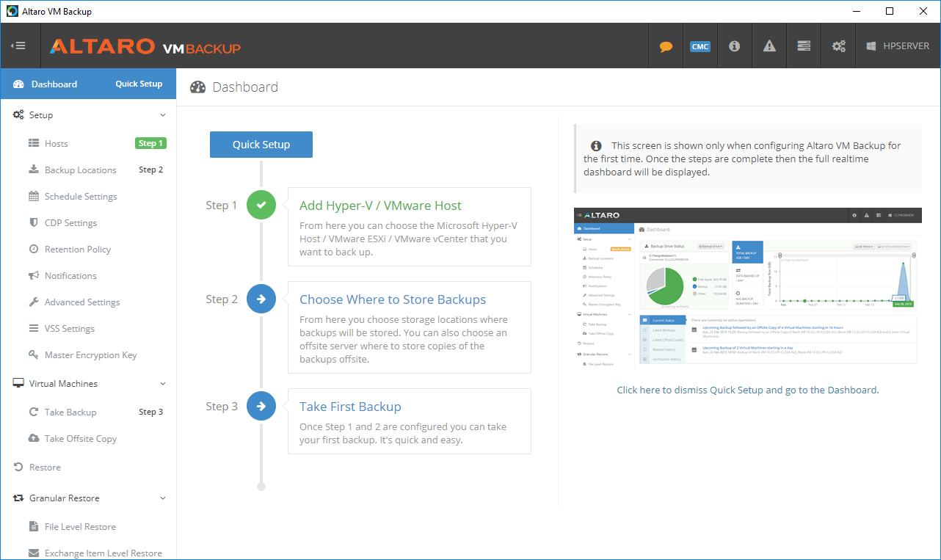941x560 pixels.
Task: Open Master Encryption Key in sidebar
Action: pos(91,355)
